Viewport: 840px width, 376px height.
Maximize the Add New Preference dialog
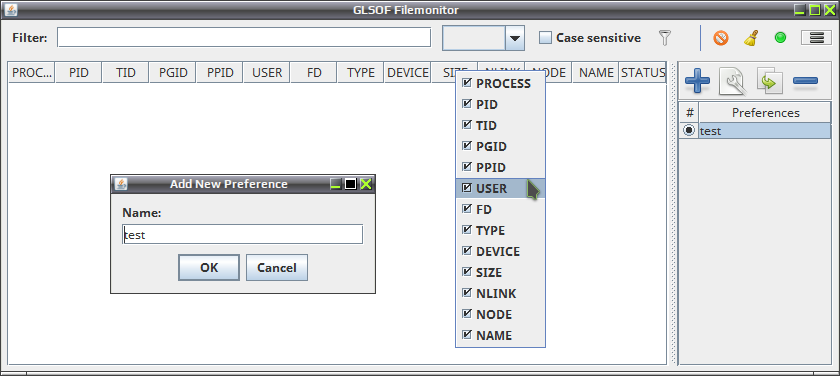point(350,184)
